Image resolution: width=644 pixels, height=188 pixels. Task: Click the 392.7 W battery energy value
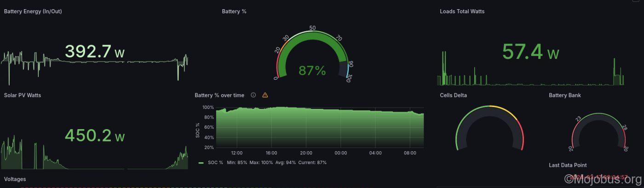[94, 52]
